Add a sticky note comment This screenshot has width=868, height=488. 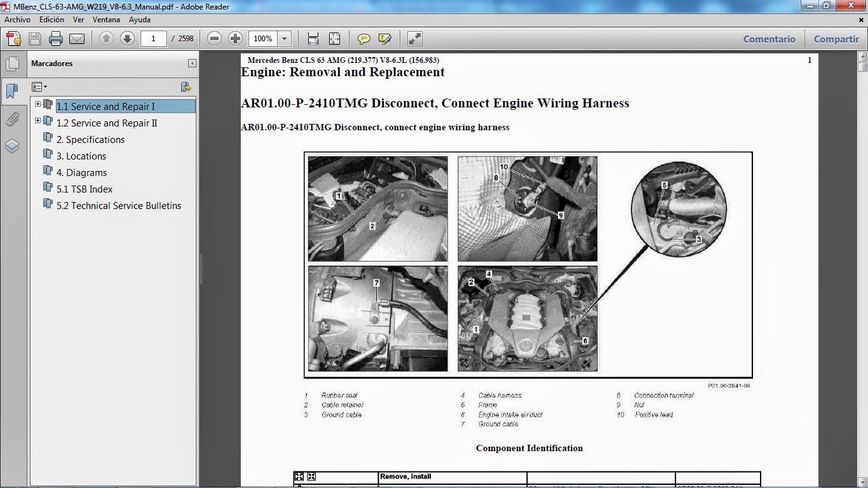pos(363,39)
